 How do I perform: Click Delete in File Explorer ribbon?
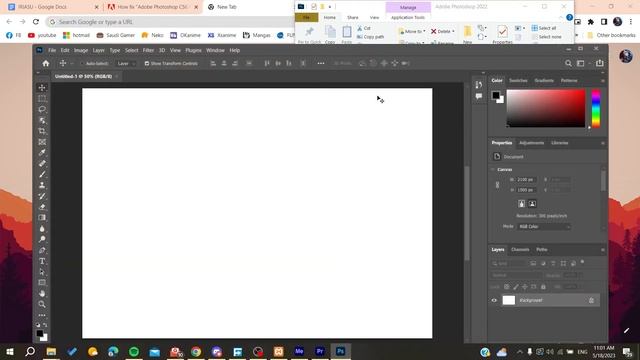point(443,31)
